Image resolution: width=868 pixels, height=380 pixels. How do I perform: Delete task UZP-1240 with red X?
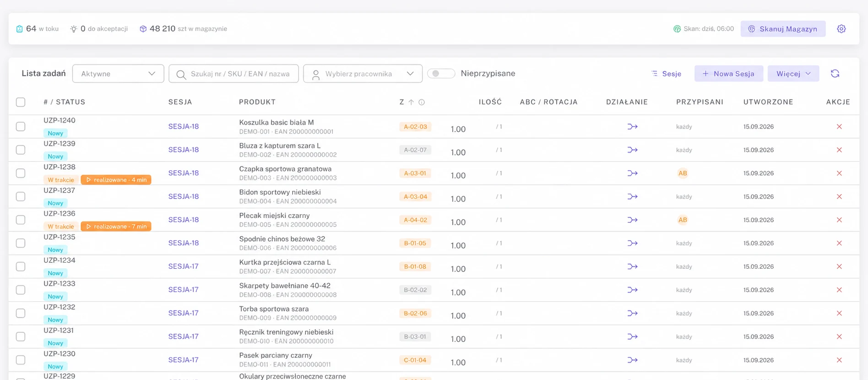point(839,126)
